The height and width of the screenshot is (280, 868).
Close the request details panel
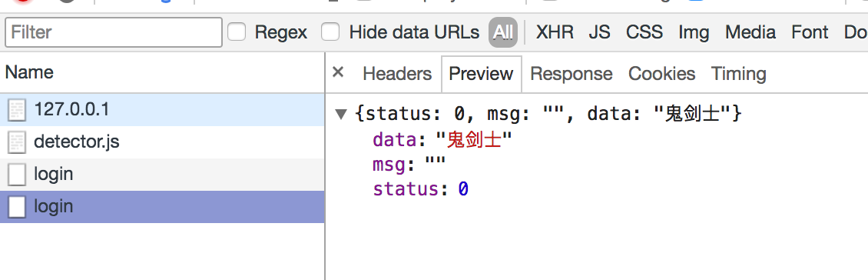tap(338, 72)
